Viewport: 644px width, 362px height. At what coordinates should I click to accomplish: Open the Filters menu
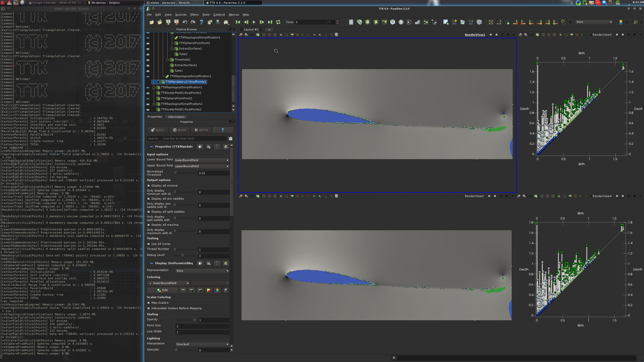[x=194, y=15]
